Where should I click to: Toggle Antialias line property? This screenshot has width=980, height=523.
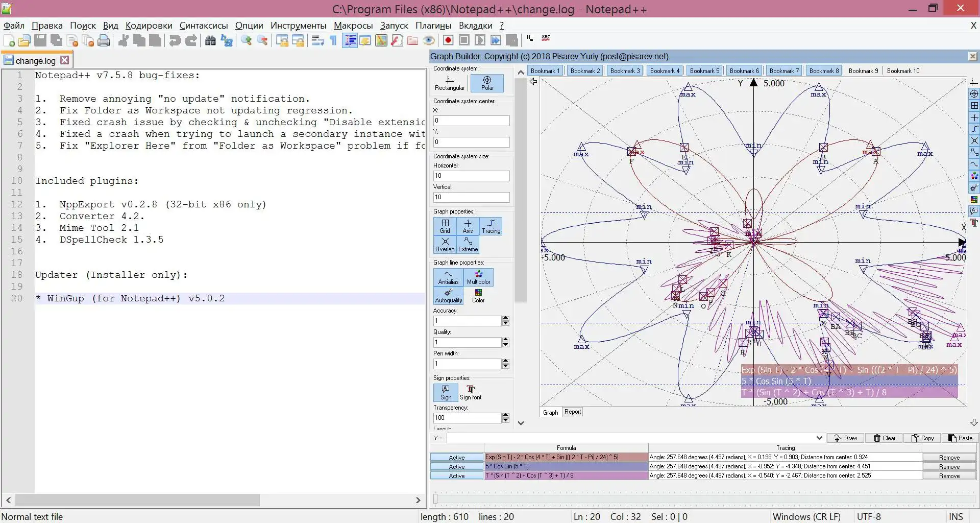pos(448,277)
